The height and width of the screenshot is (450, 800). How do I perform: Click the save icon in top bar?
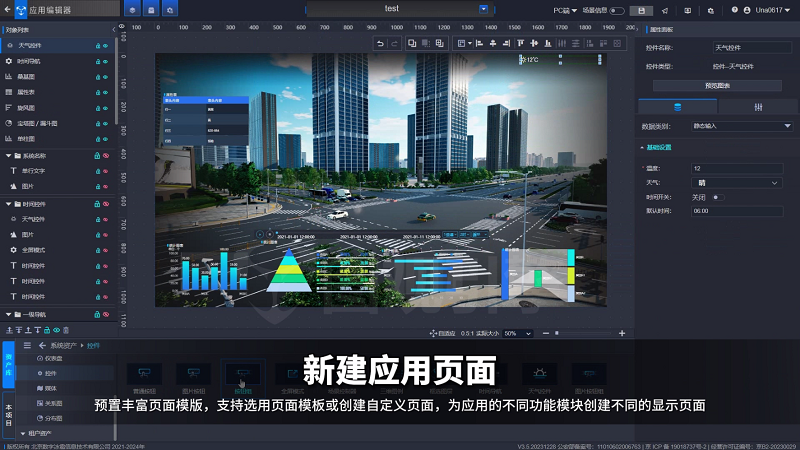(x=641, y=10)
